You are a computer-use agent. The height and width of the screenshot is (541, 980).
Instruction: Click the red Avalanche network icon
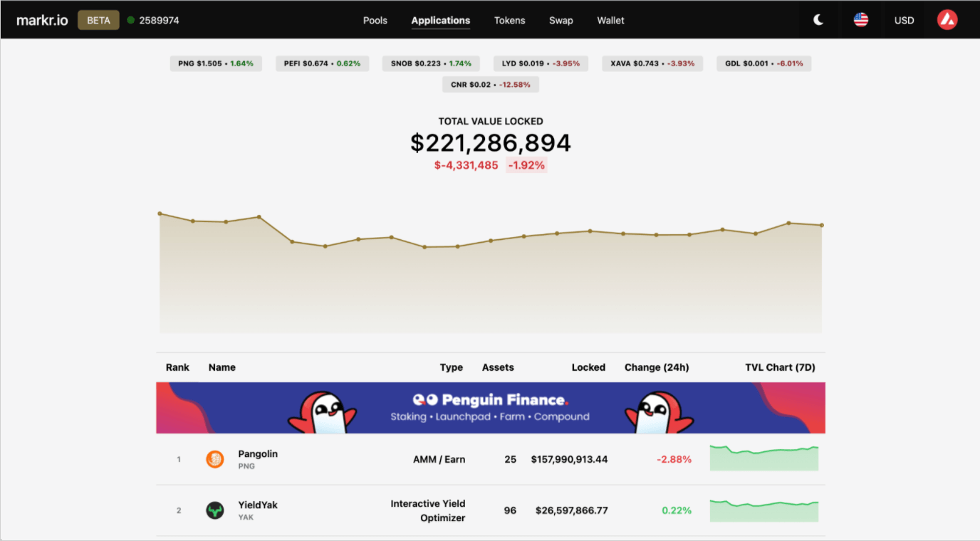pos(947,20)
